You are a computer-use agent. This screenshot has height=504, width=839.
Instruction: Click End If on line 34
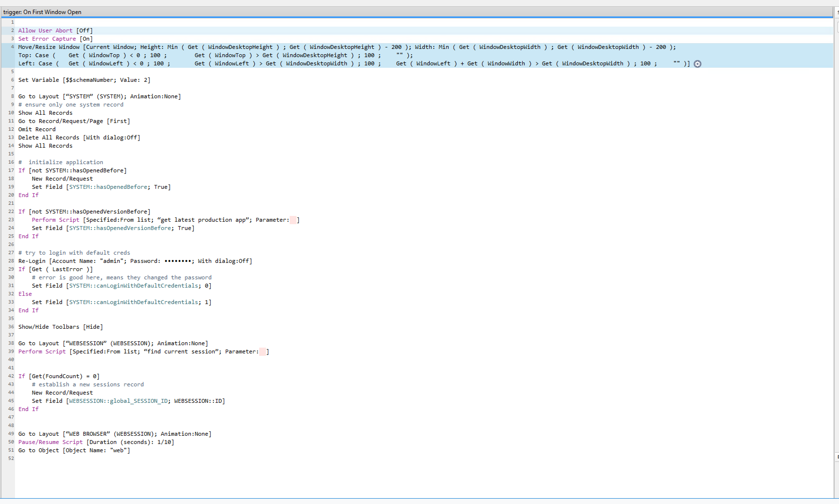(28, 310)
